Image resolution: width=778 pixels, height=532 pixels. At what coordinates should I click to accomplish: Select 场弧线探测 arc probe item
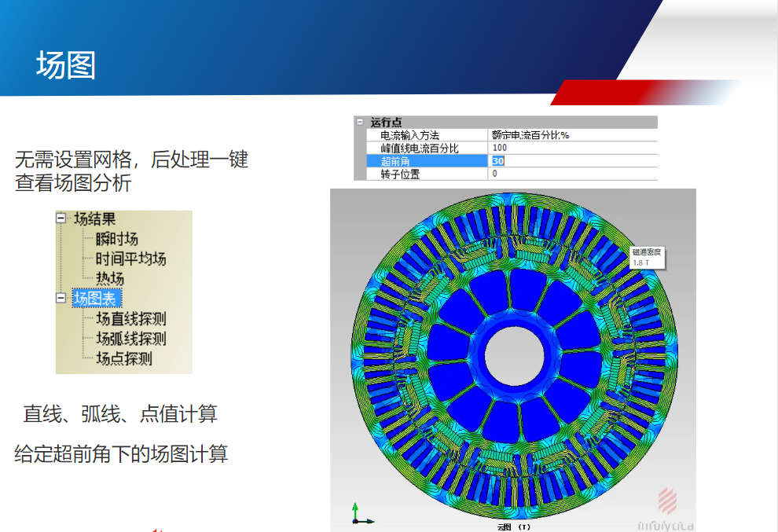tap(130, 339)
